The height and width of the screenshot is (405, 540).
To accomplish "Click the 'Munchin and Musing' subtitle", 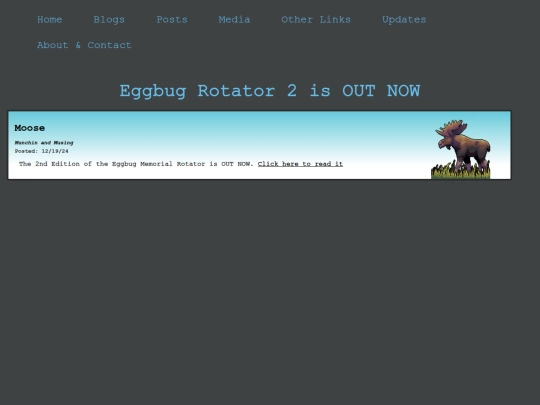I will (44, 143).
